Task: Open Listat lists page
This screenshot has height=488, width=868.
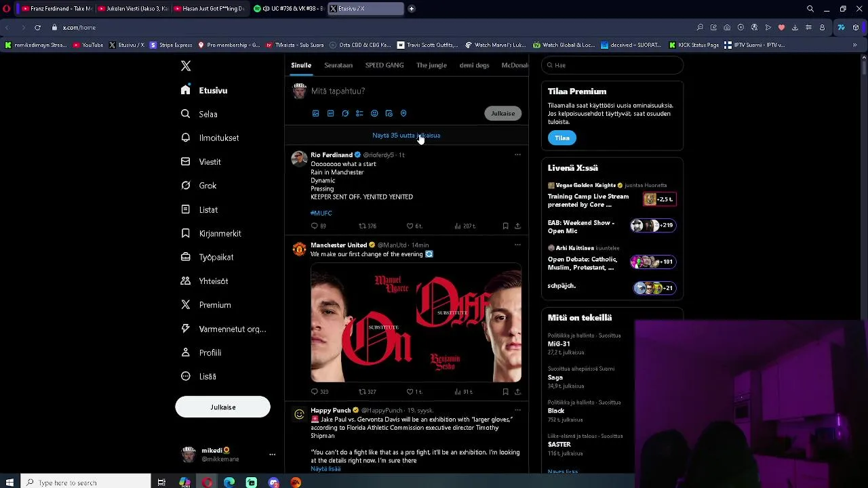Action: point(199,209)
